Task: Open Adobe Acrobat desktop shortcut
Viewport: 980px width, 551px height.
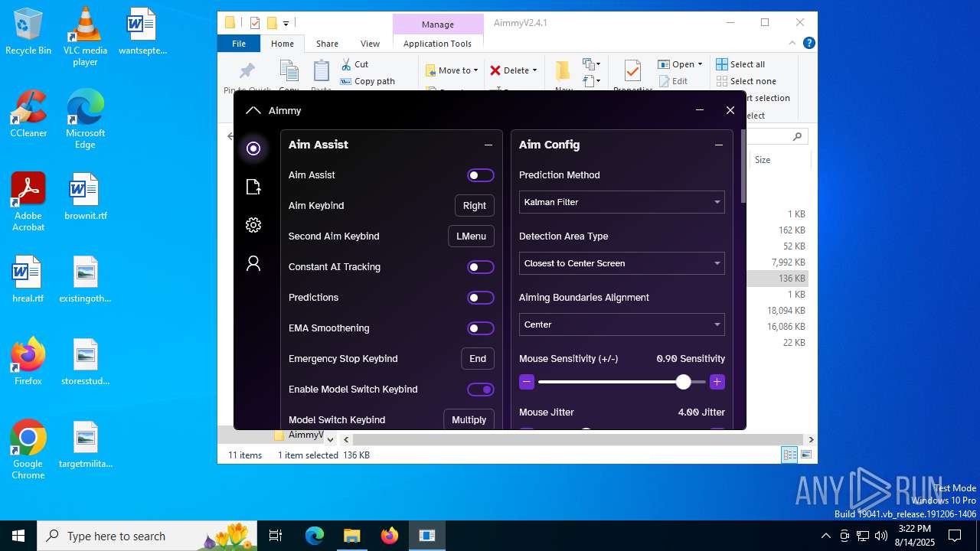Action: pos(28,202)
